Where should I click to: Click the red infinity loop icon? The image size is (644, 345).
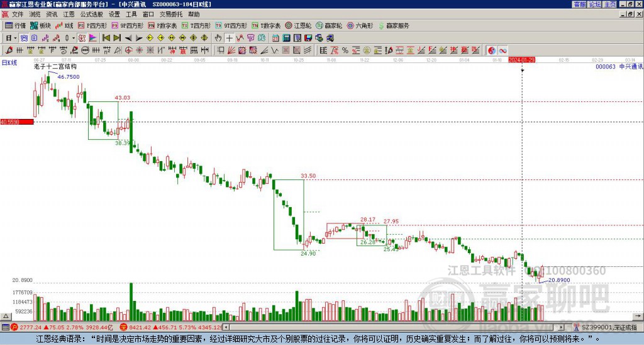502,50
